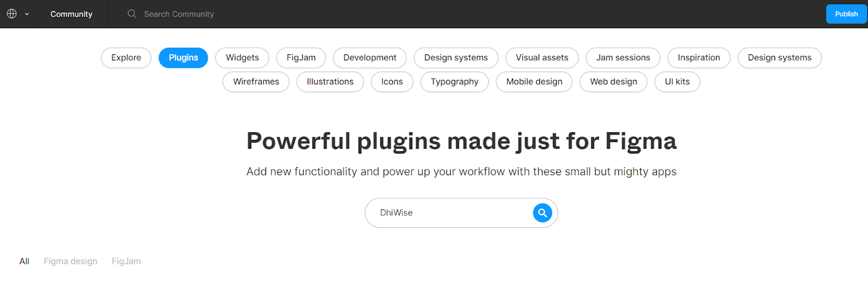Screen dimensions: 868x281
Task: Choose Design systems pill after Inspiration
Action: [780, 58]
